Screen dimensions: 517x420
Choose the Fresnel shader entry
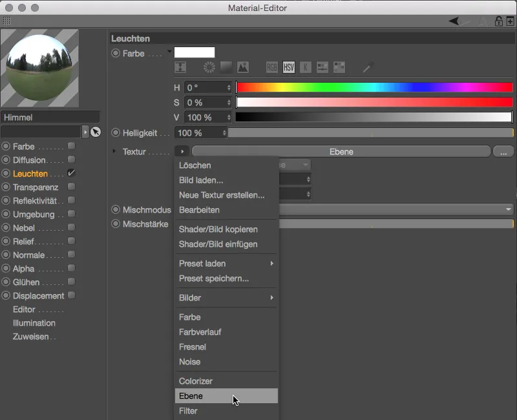coord(227,347)
